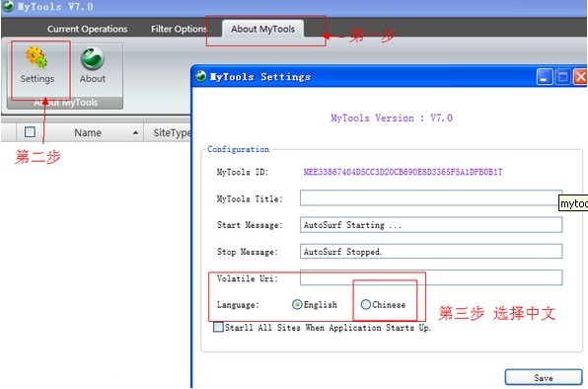Click the Configuration group label
Image resolution: width=588 pixels, height=389 pixels.
click(239, 149)
